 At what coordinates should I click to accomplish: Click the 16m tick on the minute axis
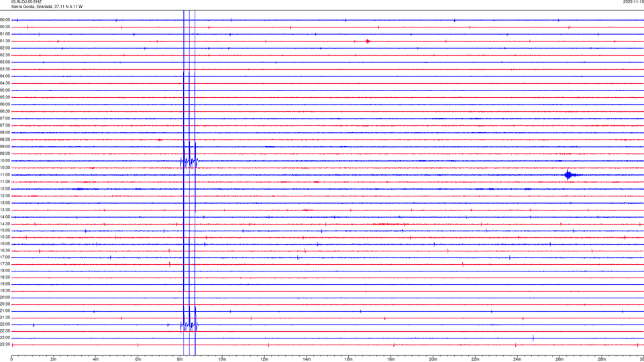pos(349,359)
